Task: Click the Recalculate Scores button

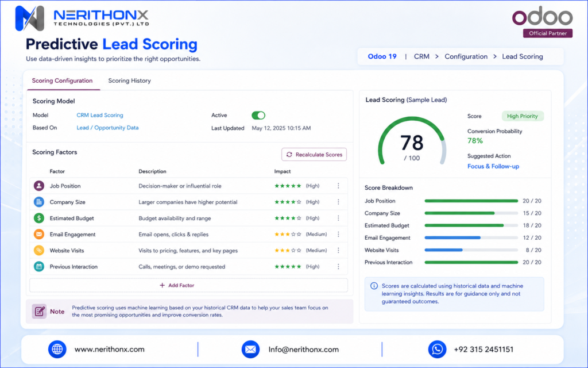Action: 314,154
